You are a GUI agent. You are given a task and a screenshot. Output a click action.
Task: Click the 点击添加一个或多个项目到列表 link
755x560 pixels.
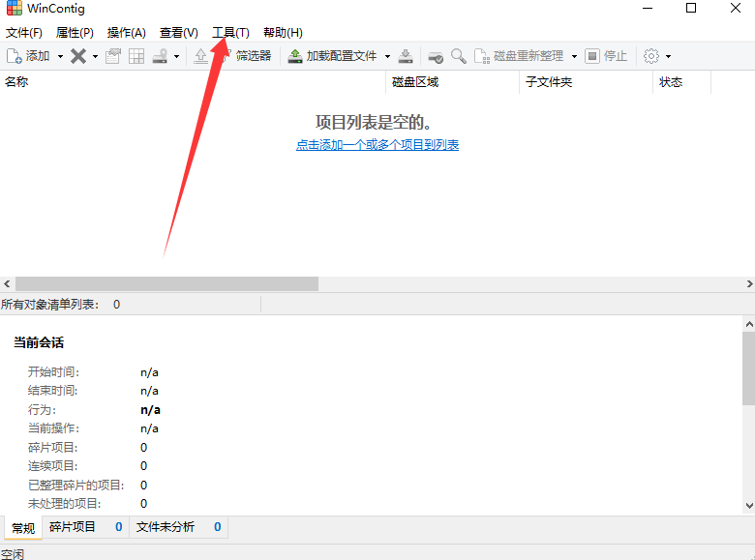(x=377, y=145)
